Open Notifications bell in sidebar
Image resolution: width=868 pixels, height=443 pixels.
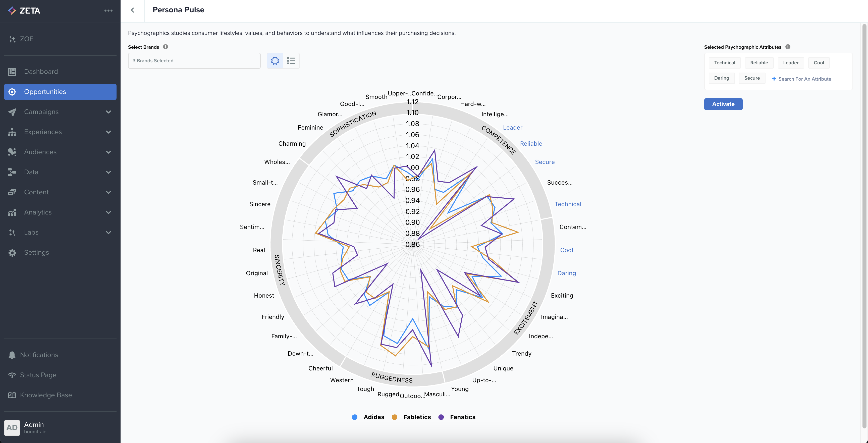click(13, 355)
